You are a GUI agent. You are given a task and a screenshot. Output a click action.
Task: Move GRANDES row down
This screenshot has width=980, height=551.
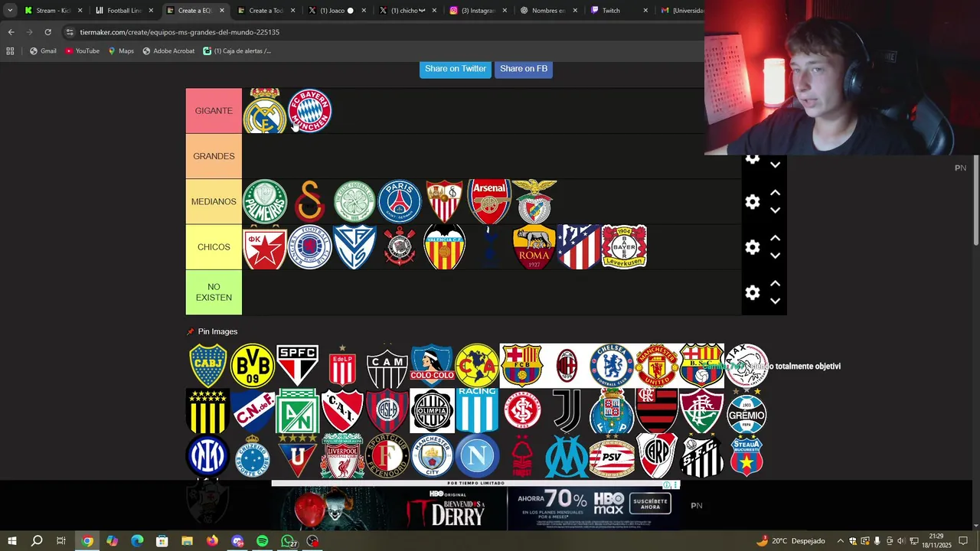775,165
